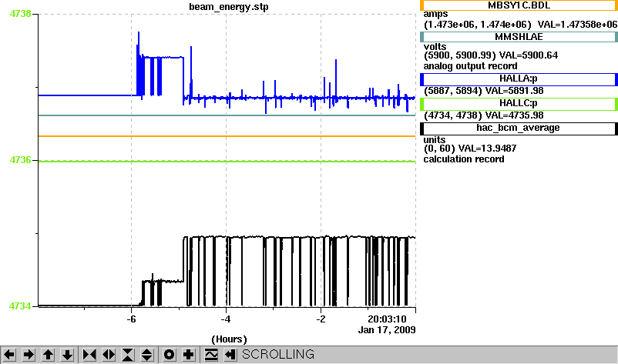This screenshot has height=364, width=618.
Task: Select the hac_bcm_average curve legend
Action: click(519, 129)
